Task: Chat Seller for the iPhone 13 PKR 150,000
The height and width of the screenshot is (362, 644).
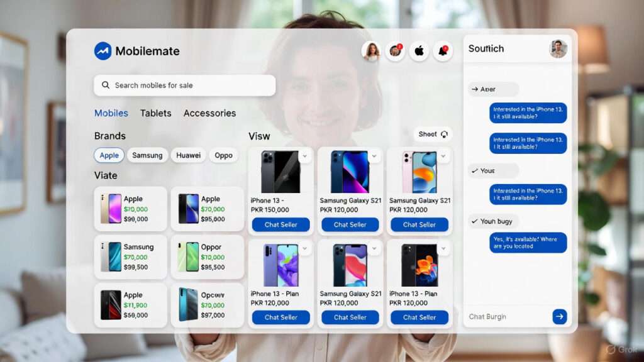Action: click(280, 224)
